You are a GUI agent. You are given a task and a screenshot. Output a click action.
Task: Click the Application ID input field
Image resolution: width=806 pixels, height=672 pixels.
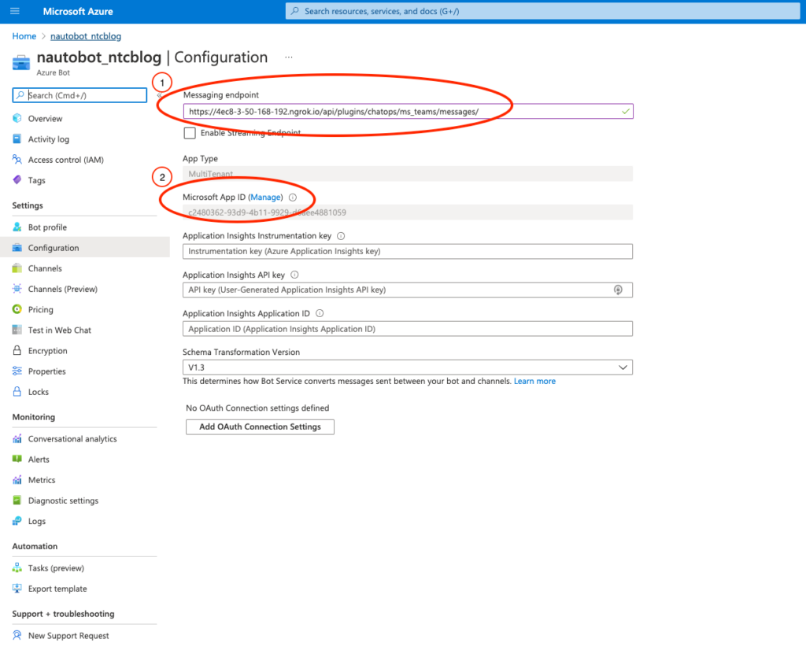click(x=408, y=329)
